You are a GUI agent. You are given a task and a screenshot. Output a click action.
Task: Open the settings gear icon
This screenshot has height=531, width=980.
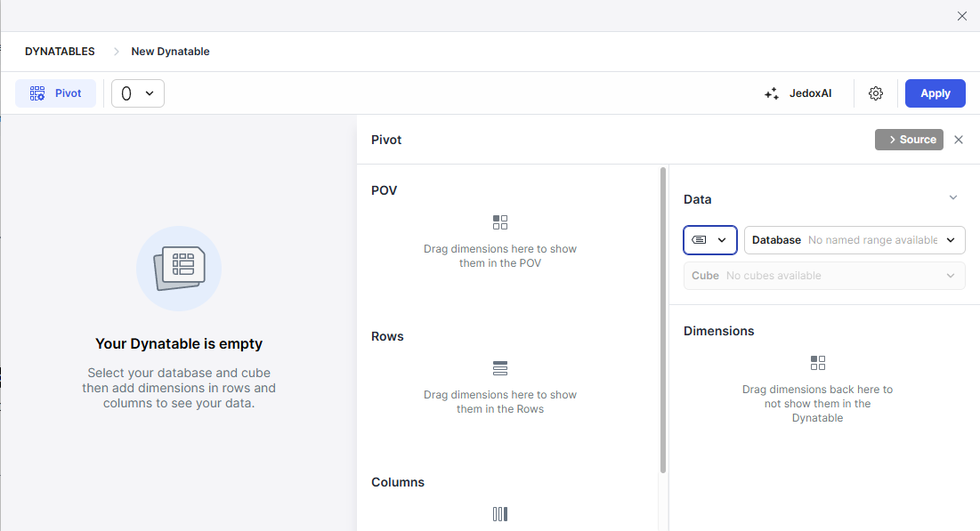(x=876, y=93)
